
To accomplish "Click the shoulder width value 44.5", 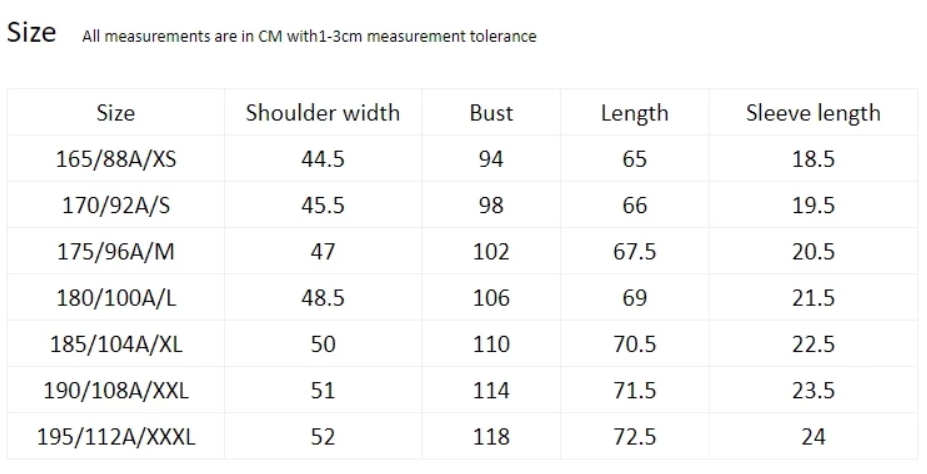I will point(323,160).
